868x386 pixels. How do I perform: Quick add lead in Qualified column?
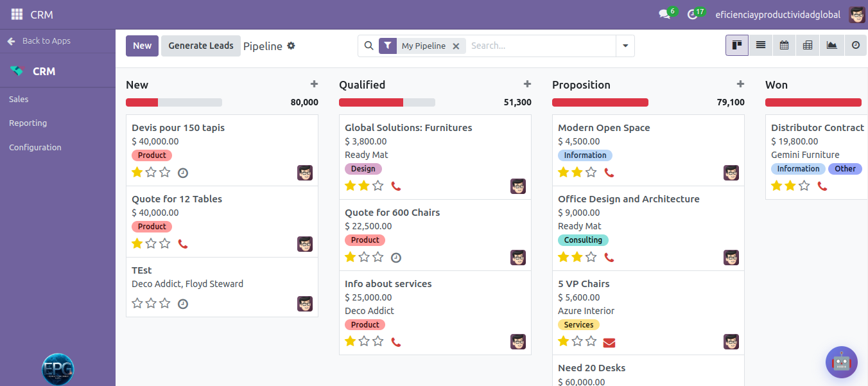point(527,84)
